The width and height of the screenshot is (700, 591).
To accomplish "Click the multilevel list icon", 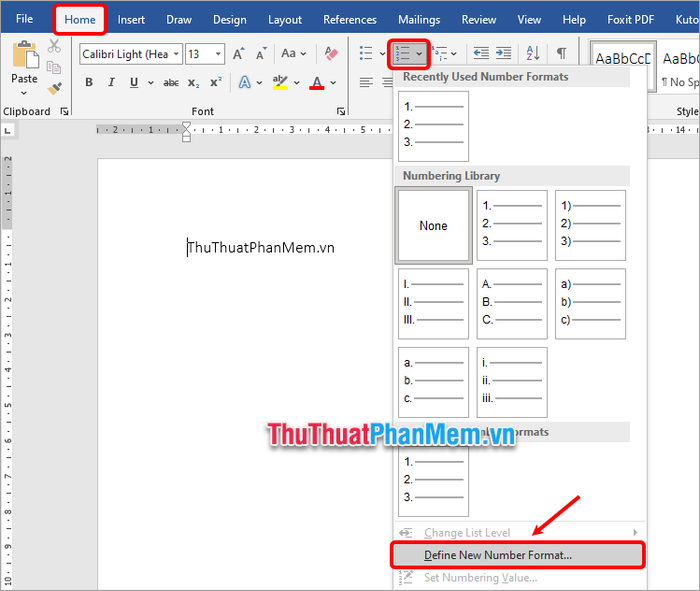I will click(x=440, y=54).
